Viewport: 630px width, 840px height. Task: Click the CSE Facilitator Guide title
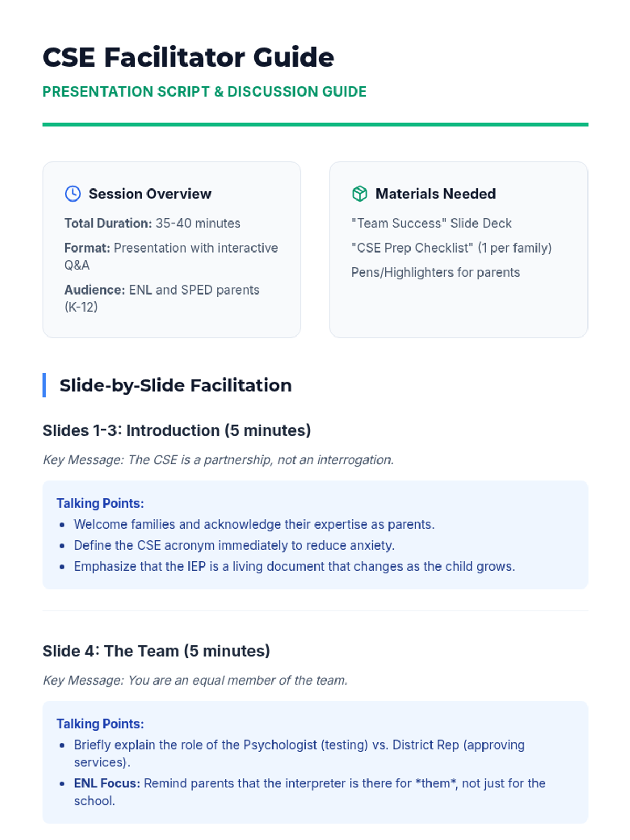[188, 57]
